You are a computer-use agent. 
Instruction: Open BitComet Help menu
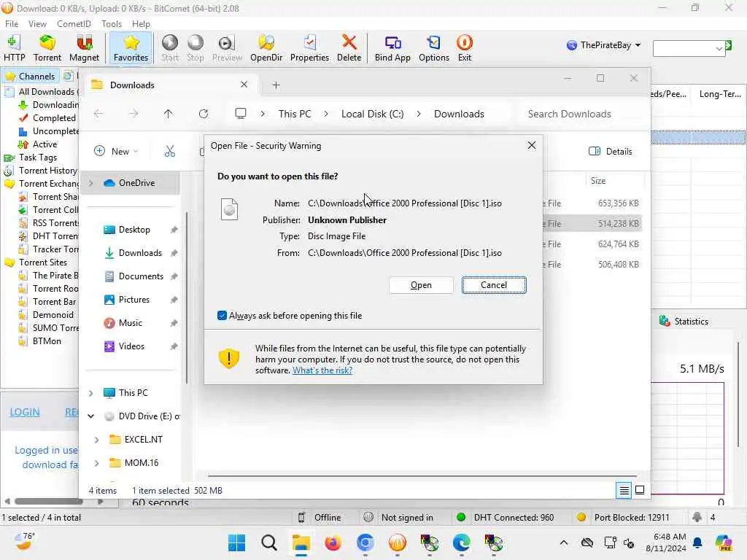pos(141,24)
